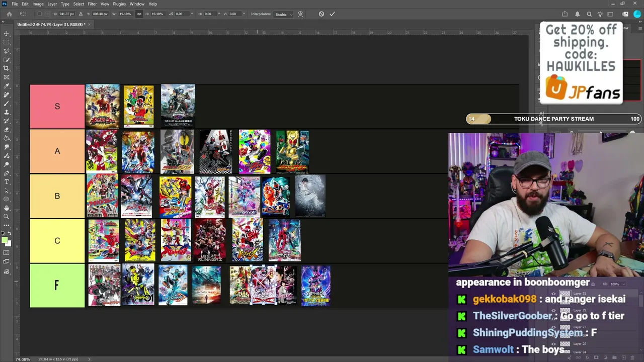Switch between free transform and warp modes
Viewport: 644px width, 362px height.
tap(300, 14)
